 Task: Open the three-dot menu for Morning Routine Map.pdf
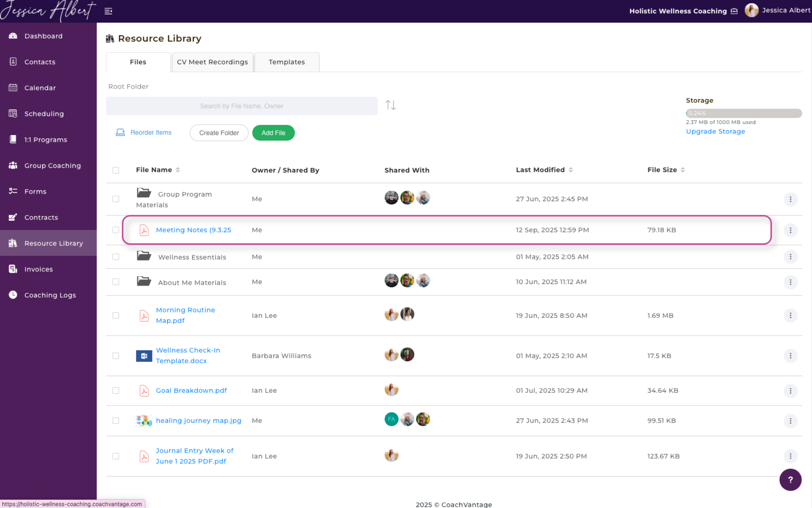790,316
